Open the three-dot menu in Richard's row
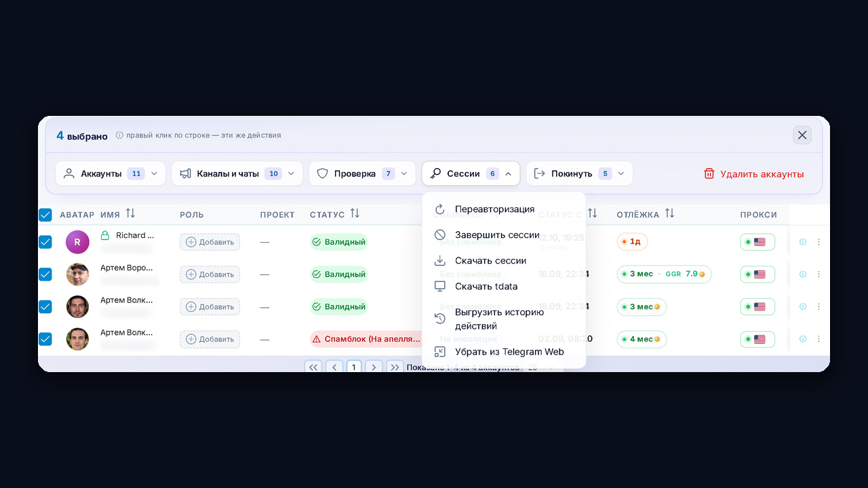868x488 pixels. click(x=818, y=242)
